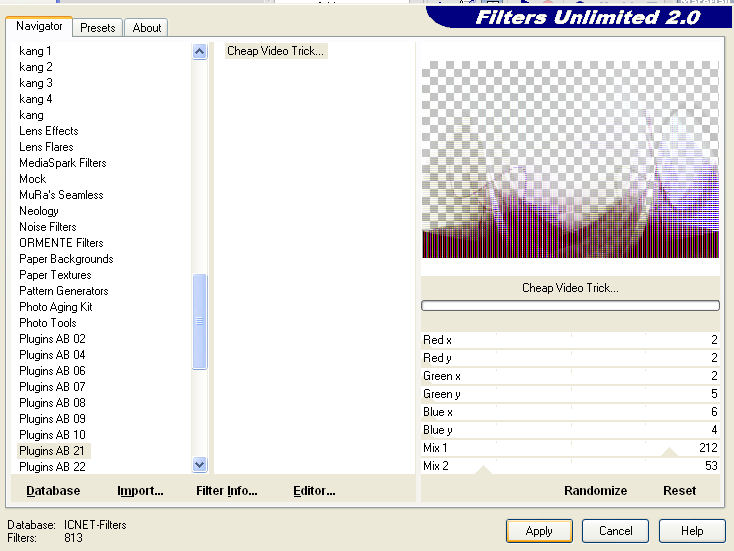Viewport: 734px width, 551px height.
Task: Adjust the Red x slider
Action: pyautogui.click(x=570, y=340)
